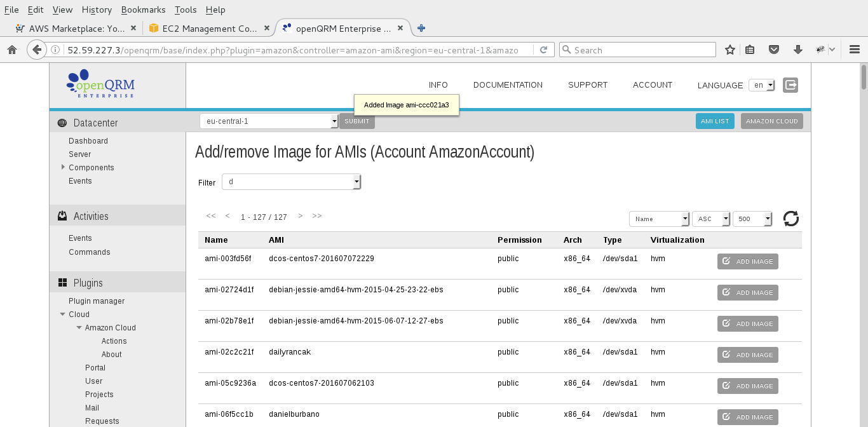Jump to the last page with >>

[x=317, y=216]
